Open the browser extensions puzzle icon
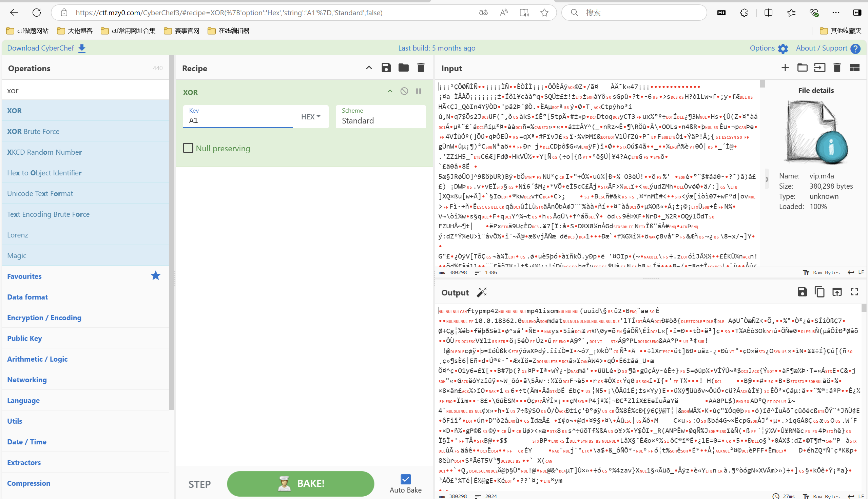Viewport: 868px width, 499px height. click(x=744, y=13)
